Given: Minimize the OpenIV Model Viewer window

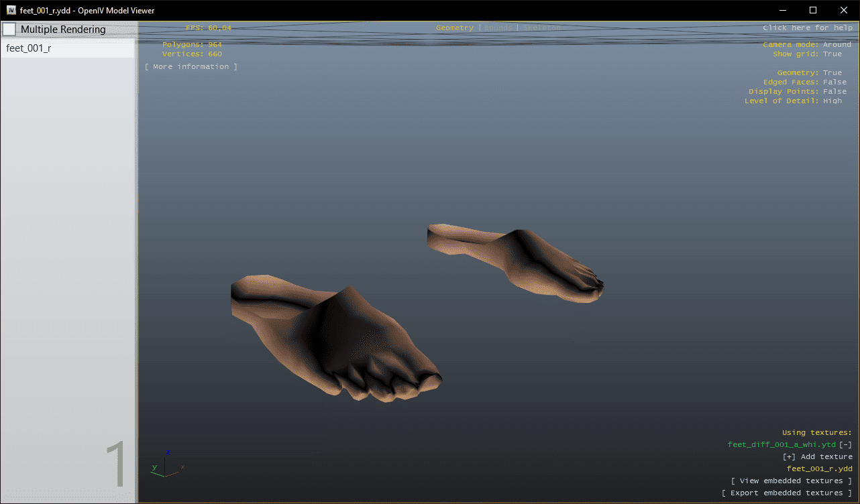Looking at the screenshot, I should pos(782,10).
